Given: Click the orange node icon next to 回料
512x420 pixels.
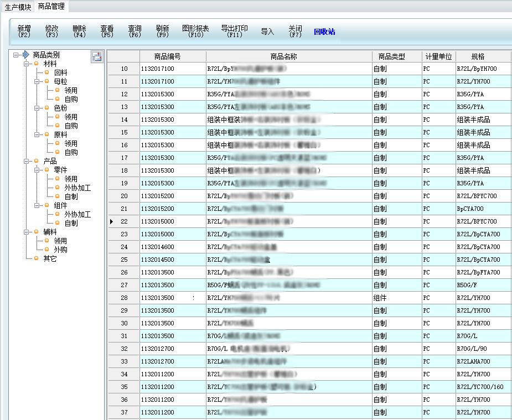Looking at the screenshot, I should (47, 72).
